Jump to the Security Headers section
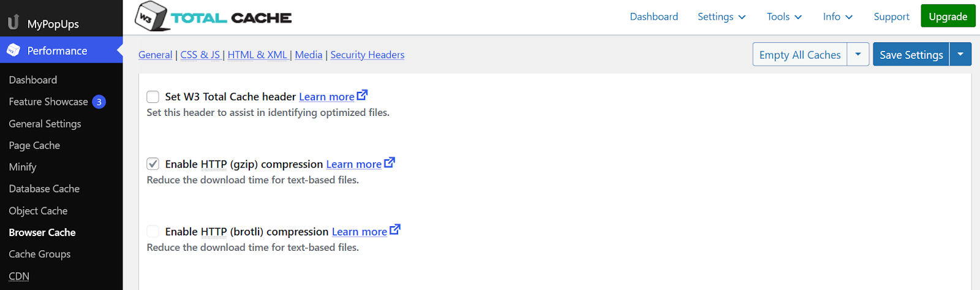The width and height of the screenshot is (980, 290). pos(367,55)
